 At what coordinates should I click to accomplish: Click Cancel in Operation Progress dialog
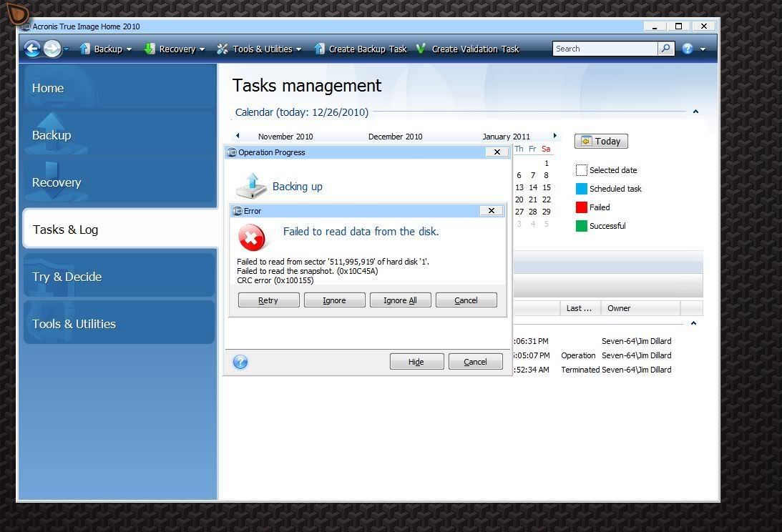click(476, 362)
